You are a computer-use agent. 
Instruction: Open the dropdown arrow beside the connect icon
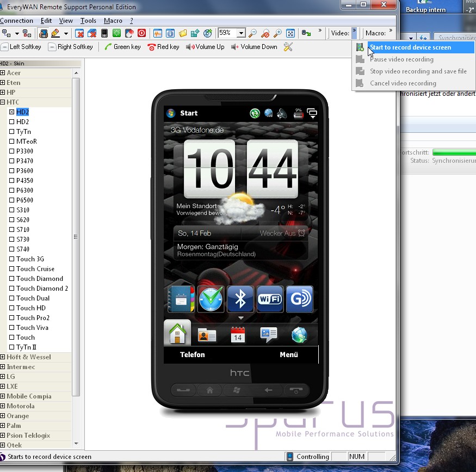click(17, 33)
